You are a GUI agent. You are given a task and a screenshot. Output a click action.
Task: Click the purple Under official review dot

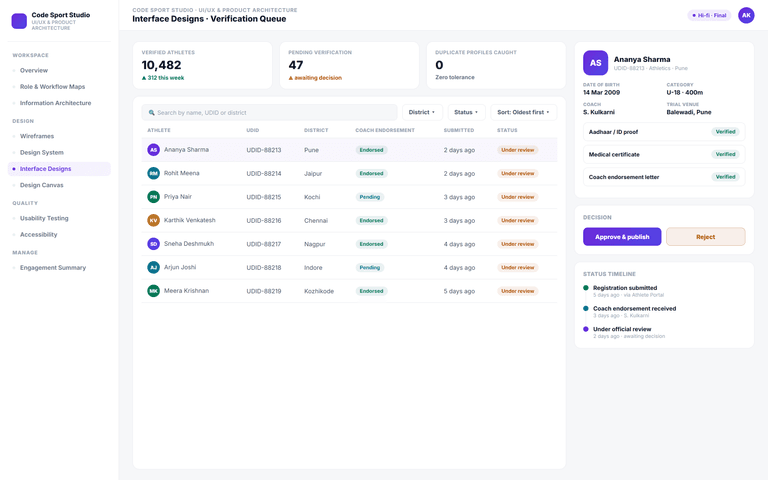(586, 329)
